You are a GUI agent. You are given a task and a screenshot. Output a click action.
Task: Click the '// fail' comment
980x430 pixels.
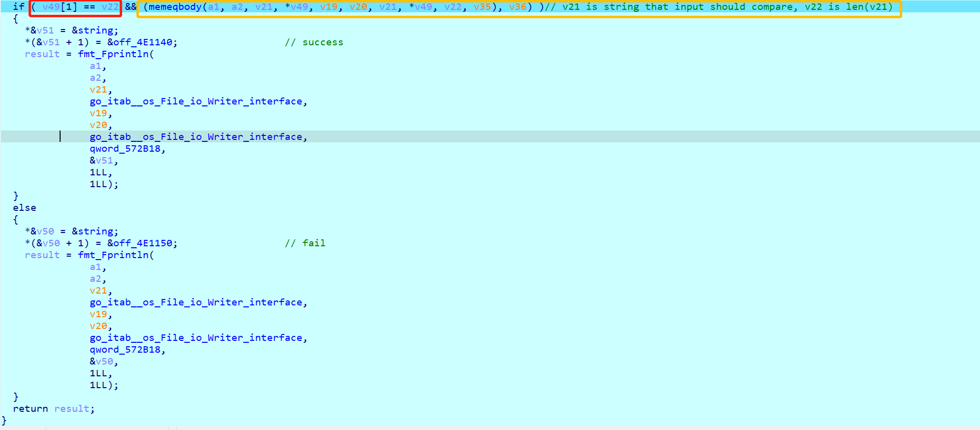tap(305, 243)
